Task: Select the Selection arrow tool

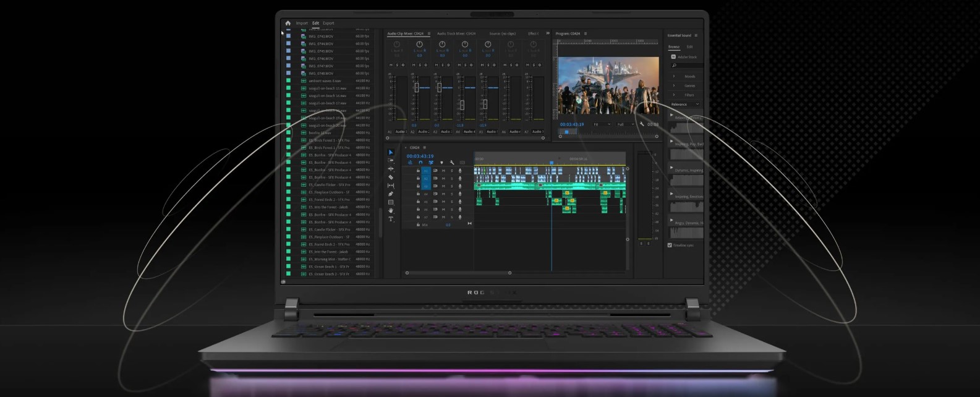Action: click(391, 152)
